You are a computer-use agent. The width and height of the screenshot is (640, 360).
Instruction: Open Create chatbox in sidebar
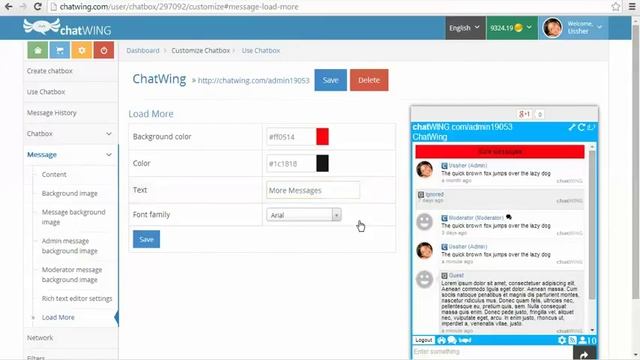(x=50, y=71)
